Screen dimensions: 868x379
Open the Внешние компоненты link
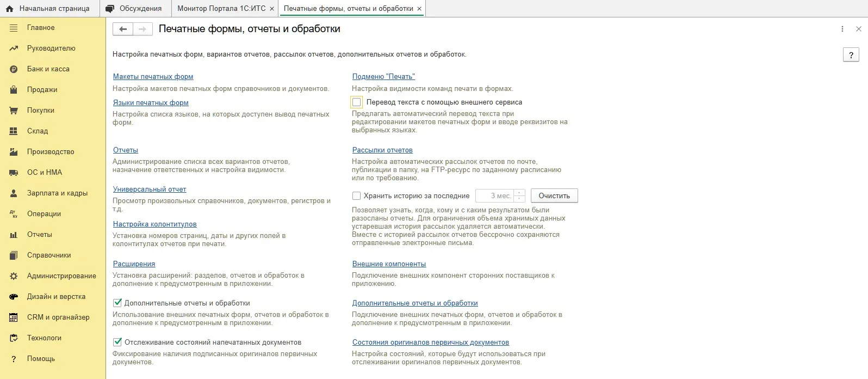389,264
